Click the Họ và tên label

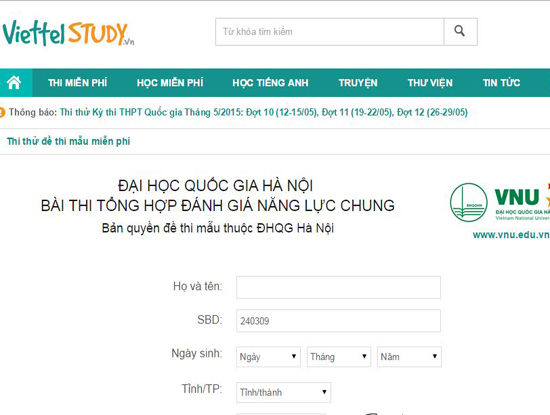[x=197, y=286]
